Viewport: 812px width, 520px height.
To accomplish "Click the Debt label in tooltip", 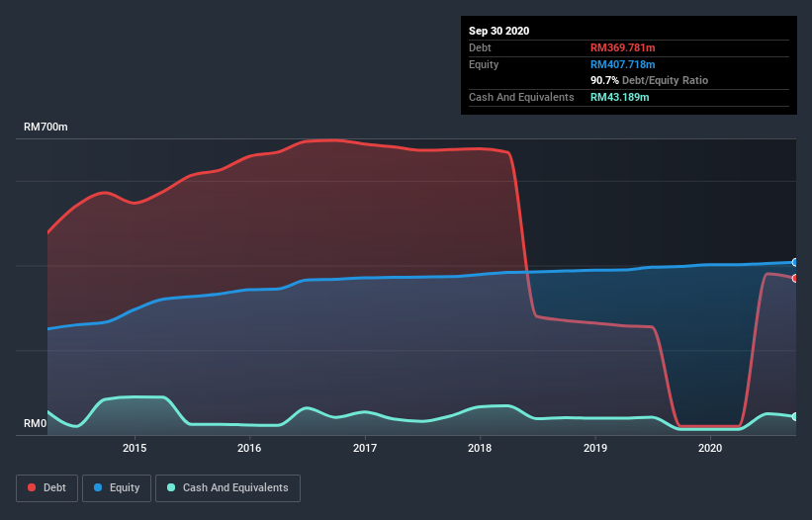I will point(480,47).
